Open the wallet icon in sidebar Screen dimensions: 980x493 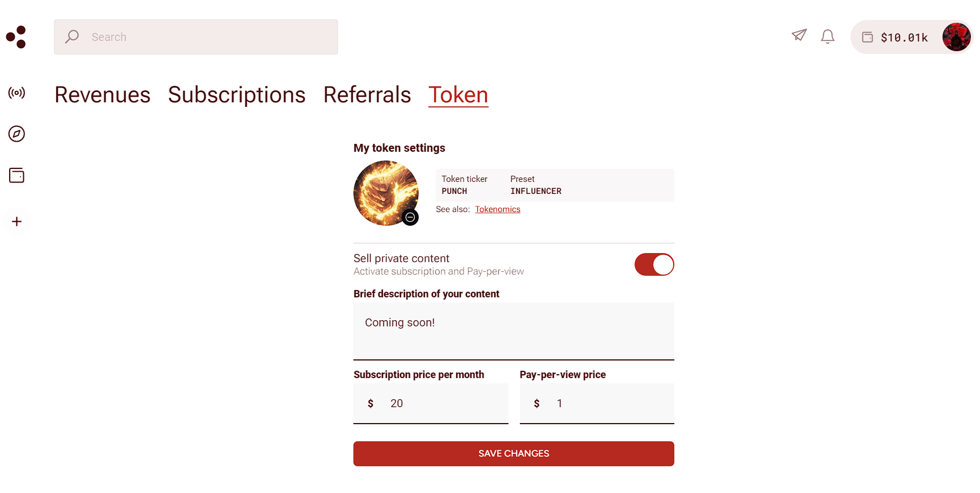click(x=16, y=175)
